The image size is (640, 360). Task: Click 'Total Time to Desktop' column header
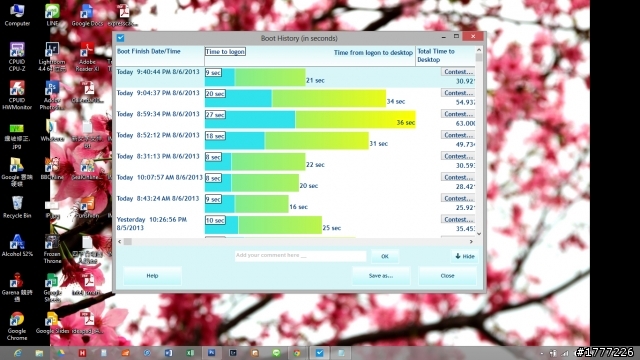[x=436, y=56]
